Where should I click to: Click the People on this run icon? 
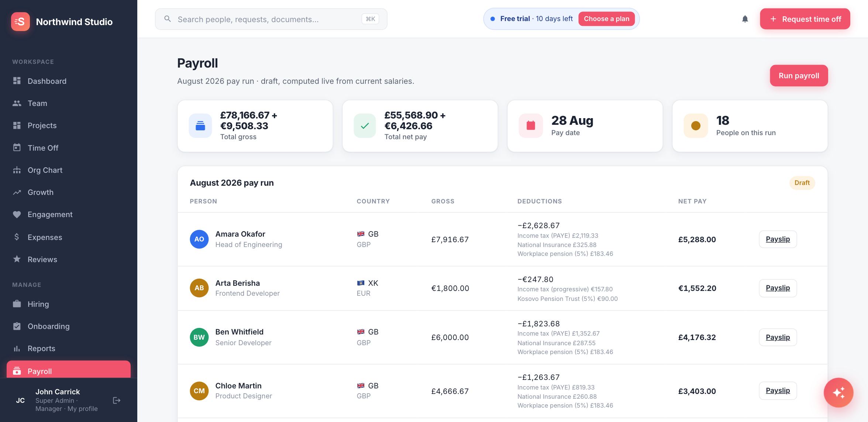coord(696,126)
